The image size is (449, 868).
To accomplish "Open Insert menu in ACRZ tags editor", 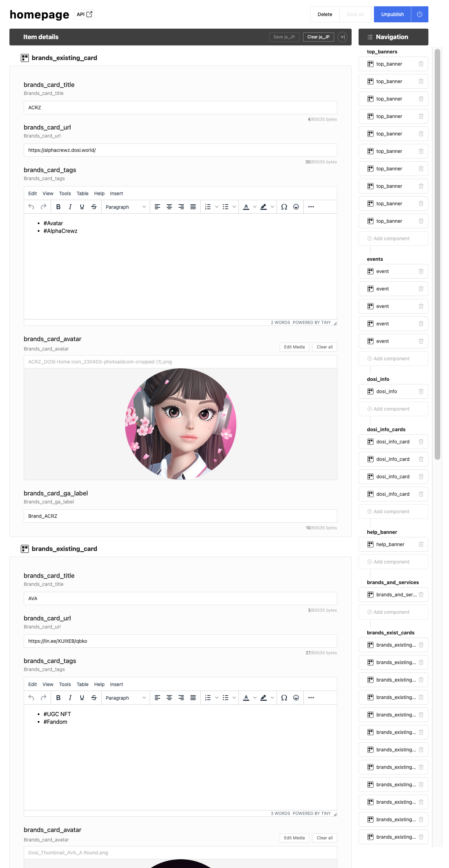I will tap(117, 193).
